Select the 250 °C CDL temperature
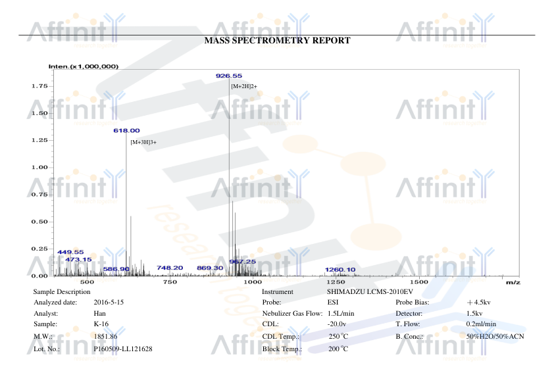This screenshot has height=392, width=554. tap(338, 337)
